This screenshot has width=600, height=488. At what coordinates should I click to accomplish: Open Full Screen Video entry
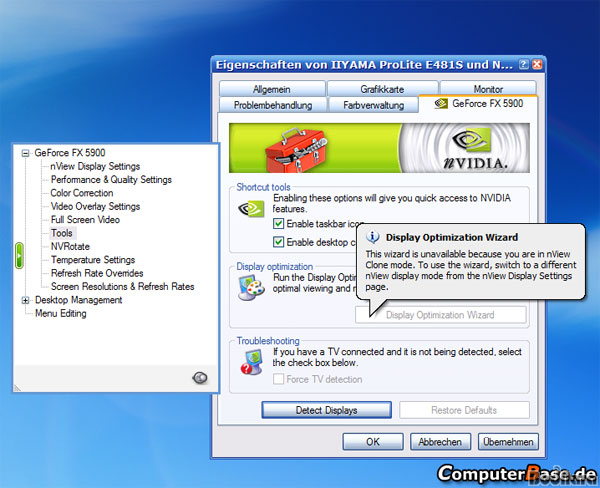(85, 220)
